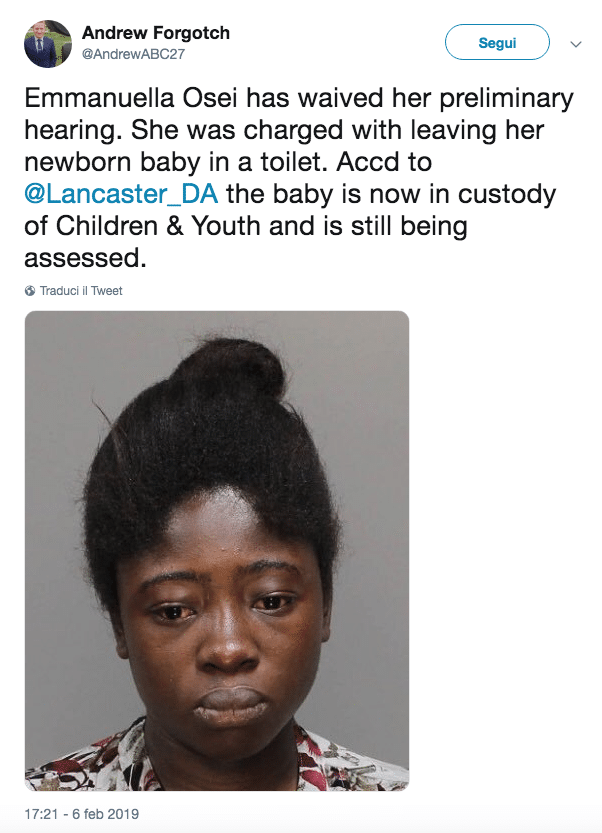Open the tweet options chevron menu

[x=576, y=44]
